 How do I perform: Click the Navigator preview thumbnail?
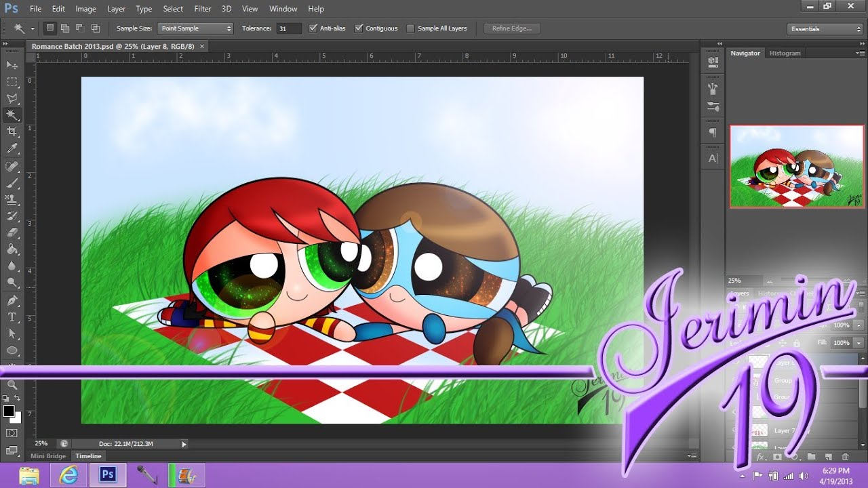point(797,166)
